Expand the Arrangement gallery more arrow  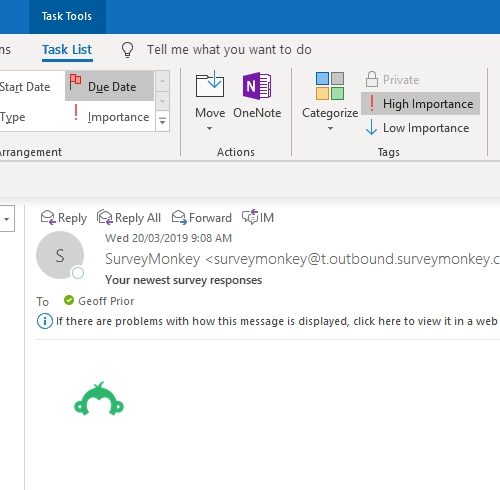click(x=162, y=121)
